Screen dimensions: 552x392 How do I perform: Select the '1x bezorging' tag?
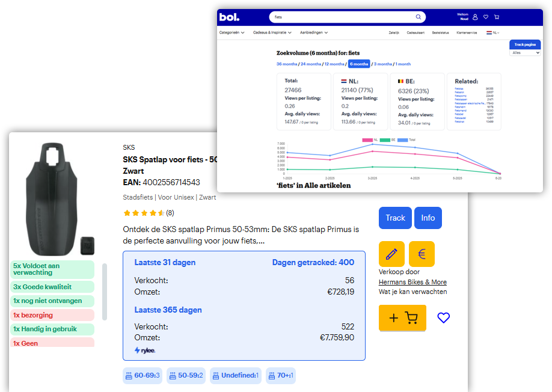point(52,315)
